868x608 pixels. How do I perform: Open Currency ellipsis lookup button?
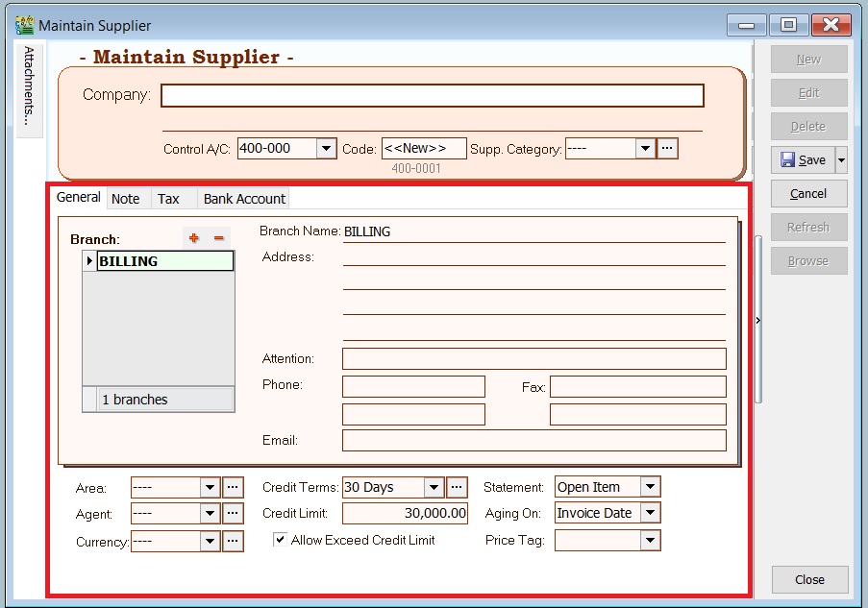point(234,542)
